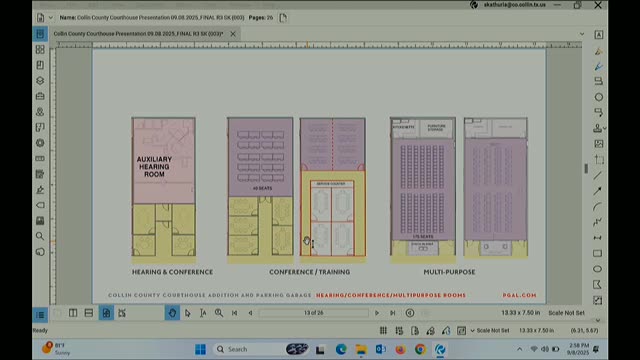The width and height of the screenshot is (640, 360).
Task: Activate the Pan hand tool
Action: pos(172,313)
